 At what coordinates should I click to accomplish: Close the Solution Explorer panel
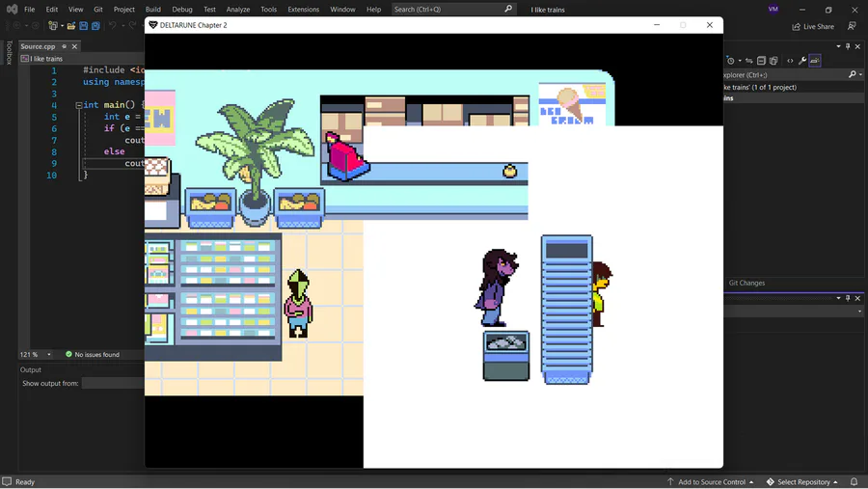click(857, 46)
